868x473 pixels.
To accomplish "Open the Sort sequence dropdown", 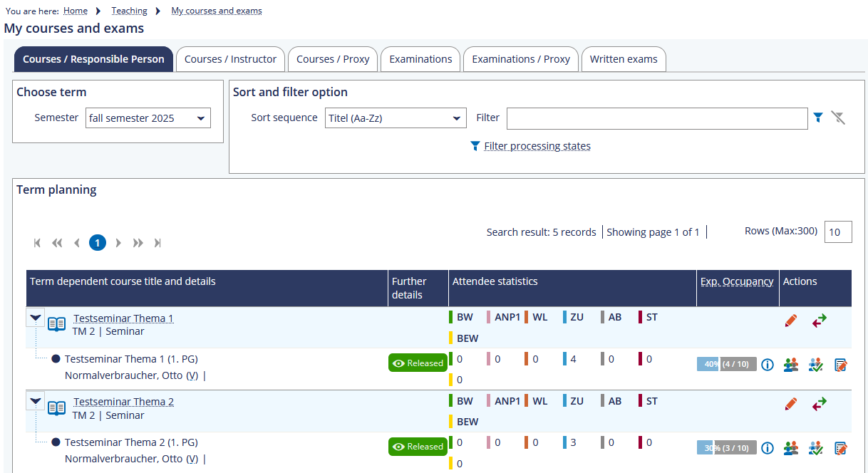I will click(x=396, y=118).
